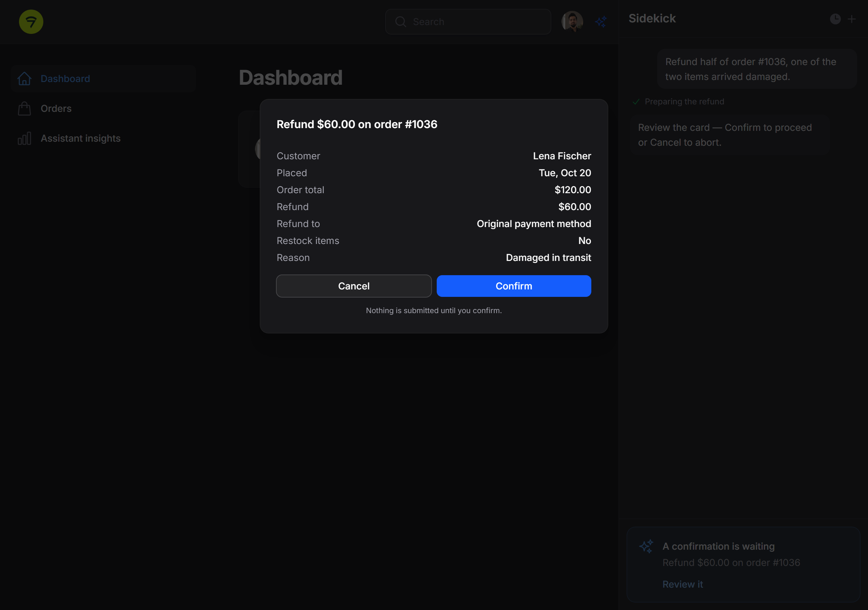
Task: Click the Sidekick panel title
Action: pos(652,19)
